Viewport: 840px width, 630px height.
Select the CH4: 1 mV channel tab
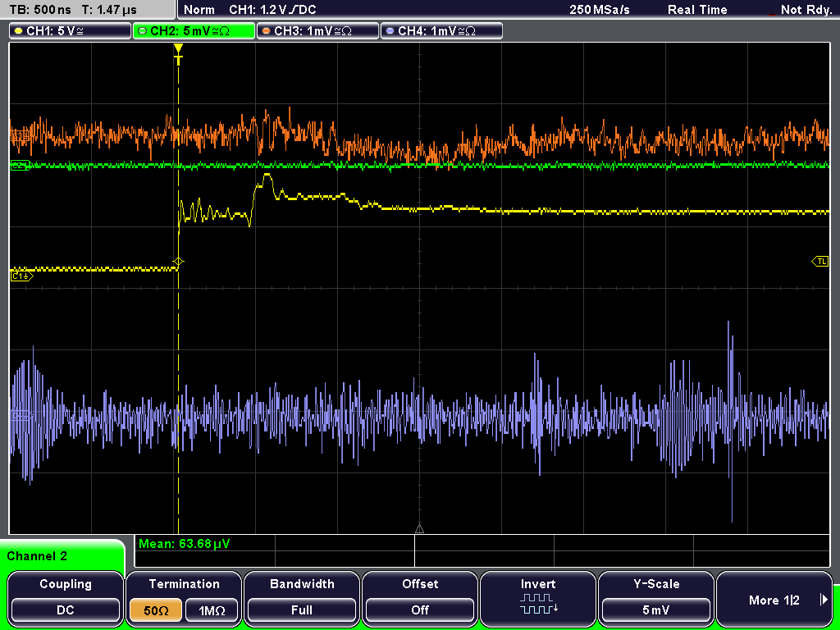pyautogui.click(x=441, y=31)
